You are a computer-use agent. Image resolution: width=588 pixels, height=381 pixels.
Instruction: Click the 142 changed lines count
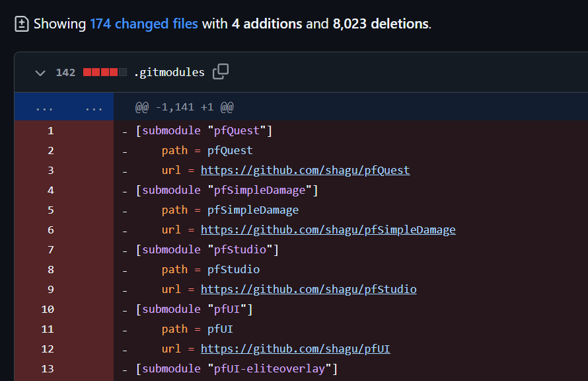[x=65, y=72]
